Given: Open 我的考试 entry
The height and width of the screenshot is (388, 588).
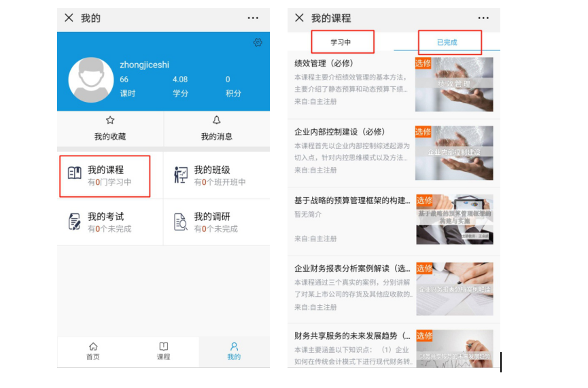Looking at the screenshot, I should point(110,222).
